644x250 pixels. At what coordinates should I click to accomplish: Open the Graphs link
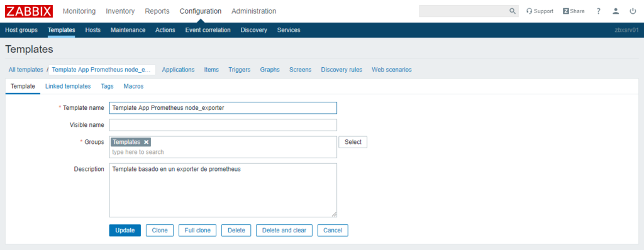(270, 70)
